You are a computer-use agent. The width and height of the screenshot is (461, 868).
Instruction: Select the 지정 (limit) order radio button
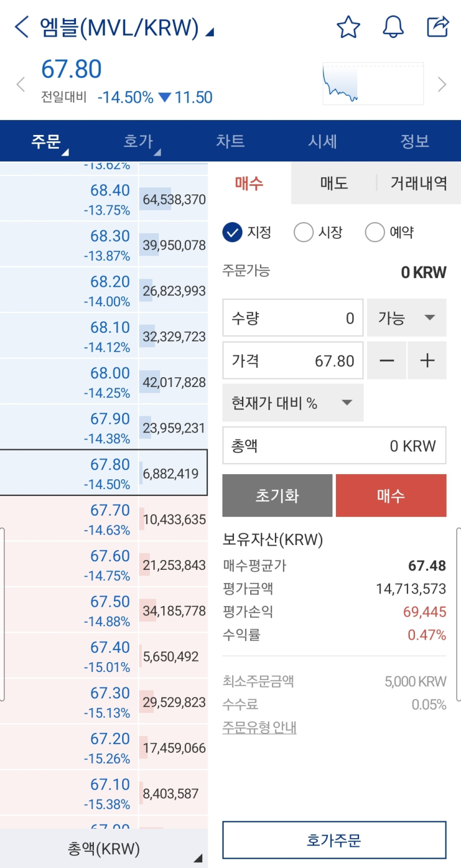(x=233, y=232)
